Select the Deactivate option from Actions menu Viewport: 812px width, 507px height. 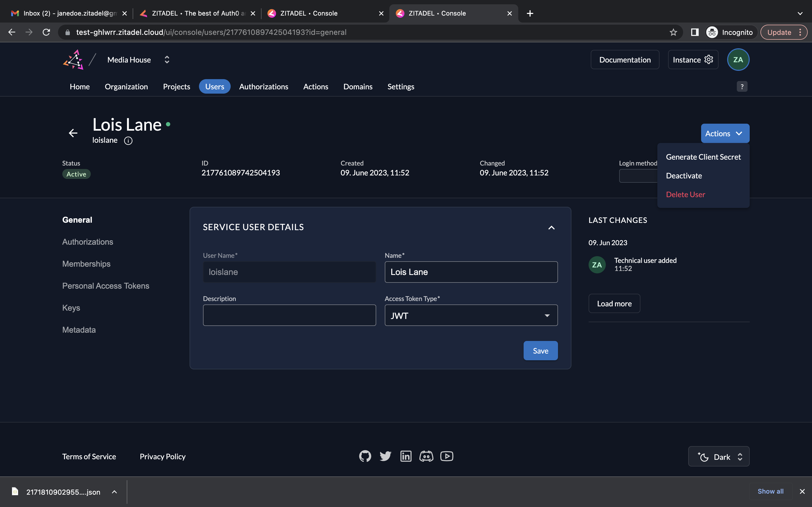click(x=684, y=175)
